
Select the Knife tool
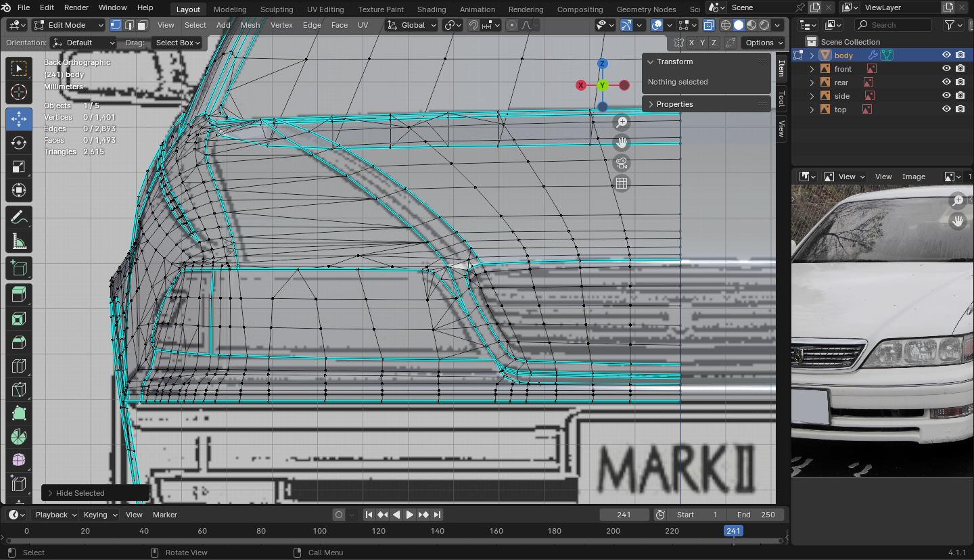click(19, 390)
